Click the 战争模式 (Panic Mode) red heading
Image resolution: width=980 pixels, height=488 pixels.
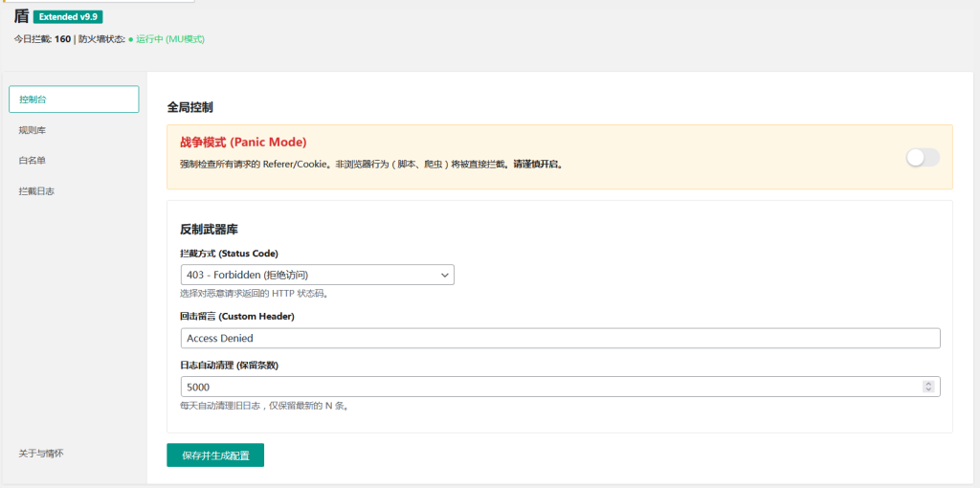(x=243, y=142)
